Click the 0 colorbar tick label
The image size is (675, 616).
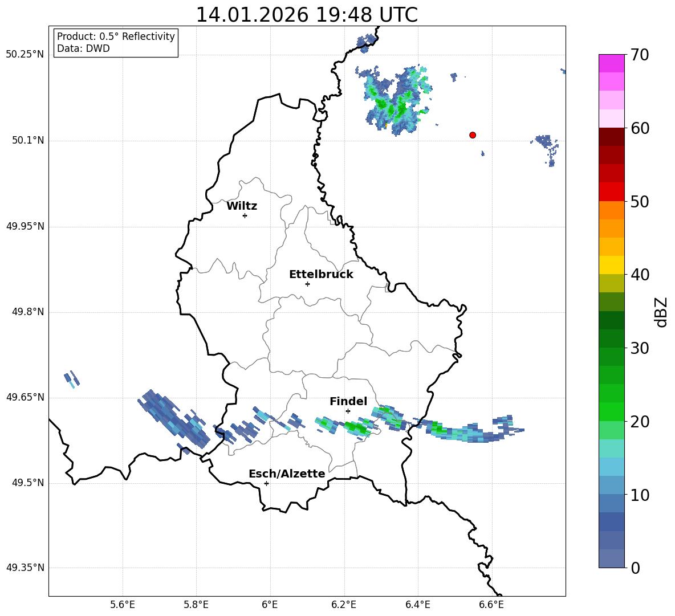(x=635, y=568)
